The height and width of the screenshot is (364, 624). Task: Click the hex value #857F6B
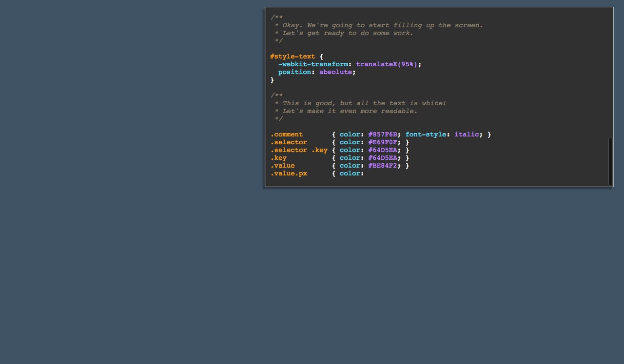pos(383,134)
